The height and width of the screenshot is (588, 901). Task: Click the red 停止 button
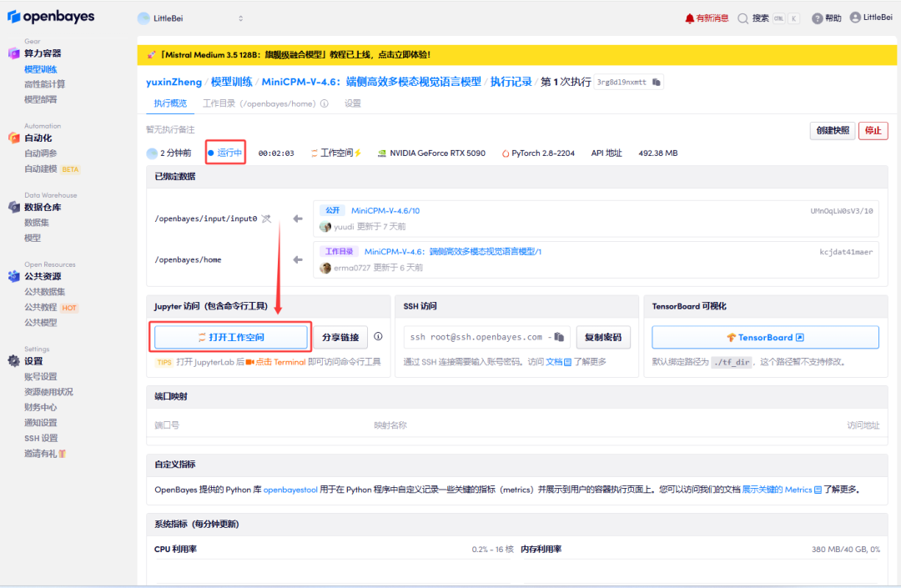click(x=873, y=130)
